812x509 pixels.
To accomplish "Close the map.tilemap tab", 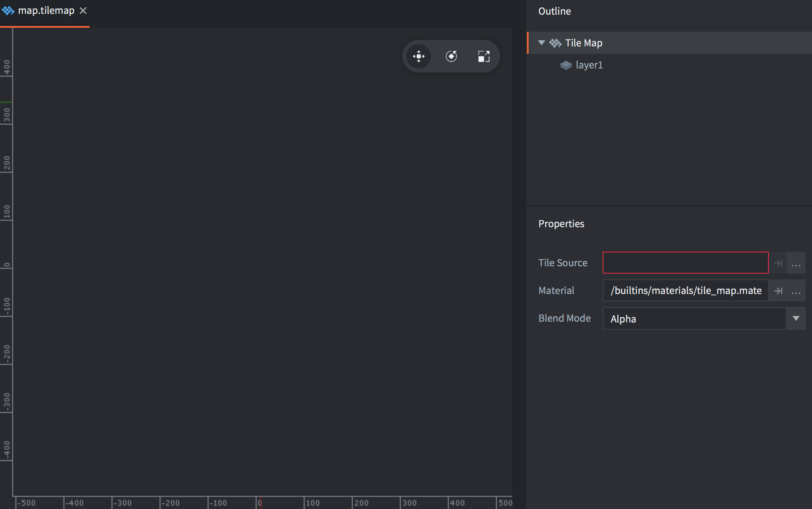I will click(83, 11).
